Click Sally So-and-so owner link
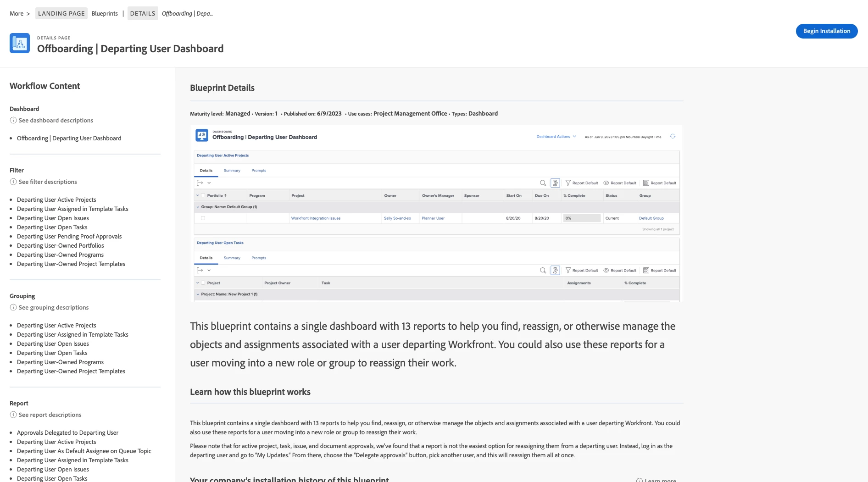868x482 pixels. [397, 218]
